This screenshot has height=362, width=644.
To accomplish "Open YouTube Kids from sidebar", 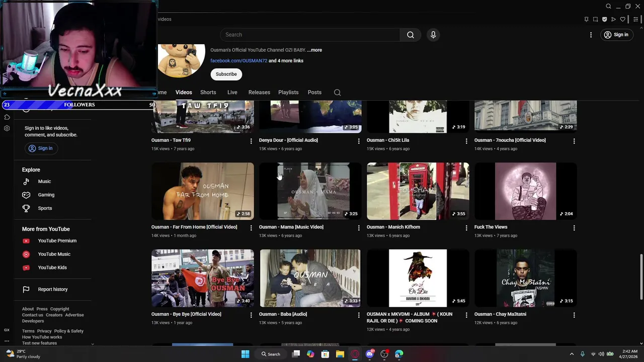I will [x=53, y=267].
